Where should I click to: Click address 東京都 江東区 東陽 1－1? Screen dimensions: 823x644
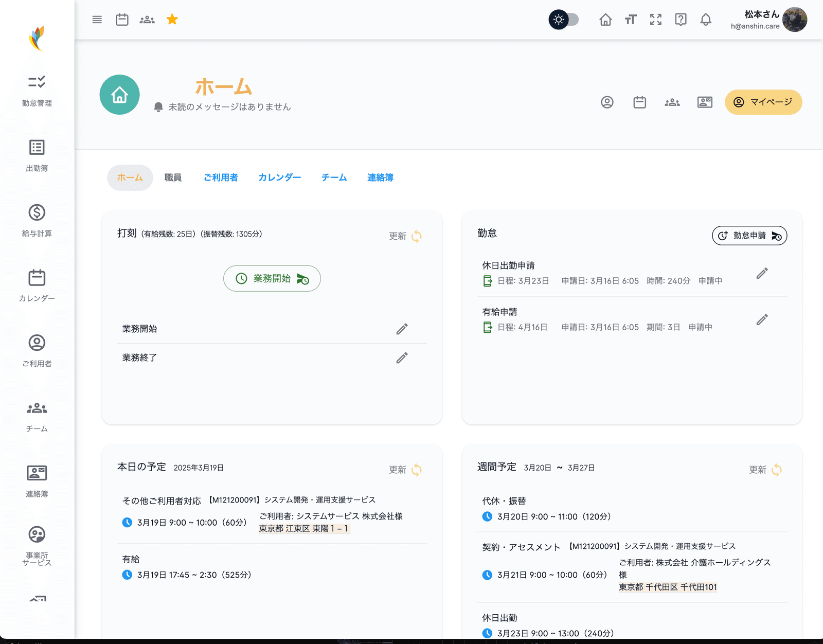[x=304, y=528]
